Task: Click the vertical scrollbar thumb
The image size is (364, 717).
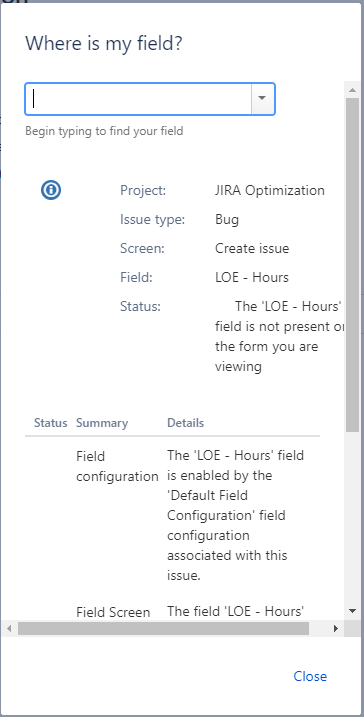Action: 352,264
